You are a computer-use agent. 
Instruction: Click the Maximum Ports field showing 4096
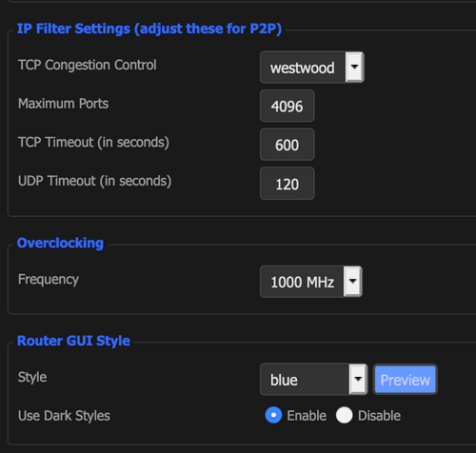click(288, 106)
